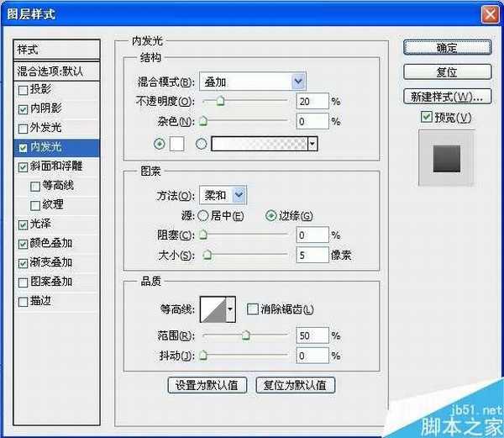Viewport: 504px width, 438px height.
Task: Close the 图层样式 dialog window
Action: pos(489,14)
